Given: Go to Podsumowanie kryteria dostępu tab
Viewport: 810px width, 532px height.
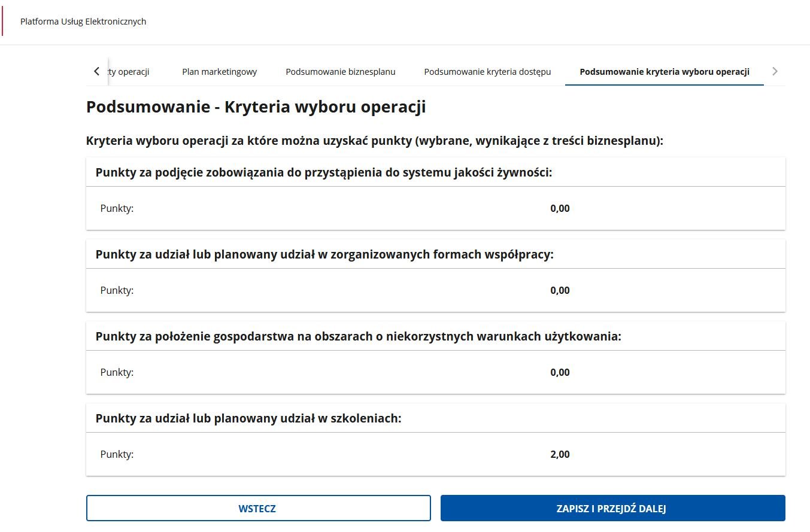Looking at the screenshot, I should [x=487, y=72].
